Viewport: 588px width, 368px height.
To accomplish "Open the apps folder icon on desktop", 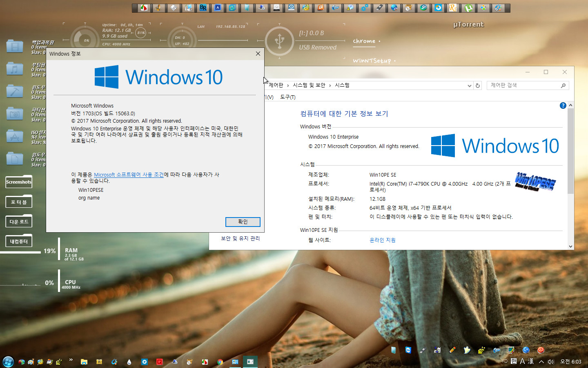I will point(15,136).
